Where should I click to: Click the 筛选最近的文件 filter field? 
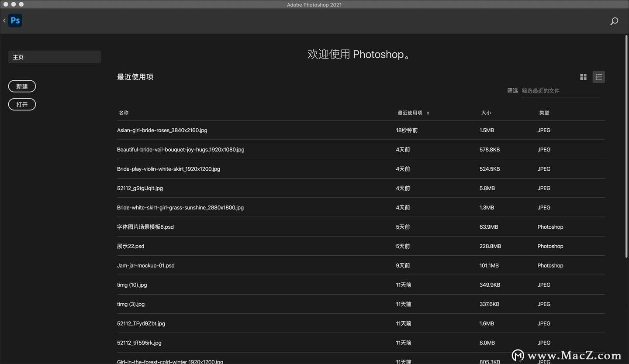coord(561,91)
